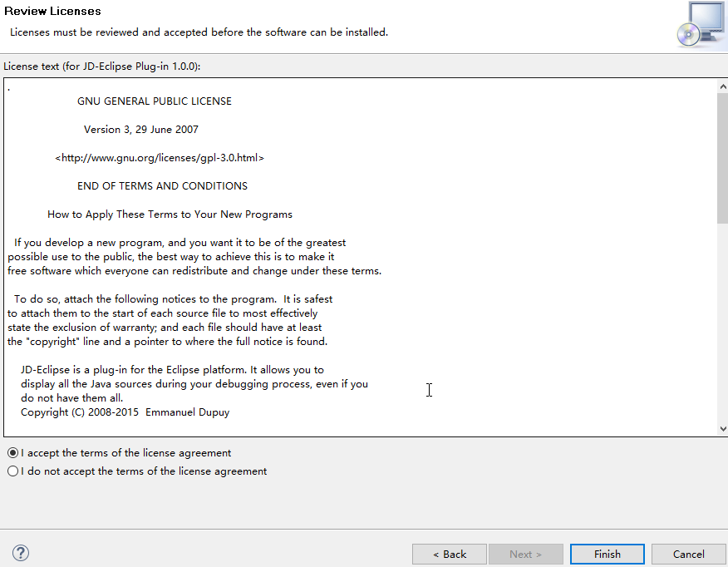Click the gpl-3.0.html license URL
Screen dimensions: 728x567
[159, 157]
